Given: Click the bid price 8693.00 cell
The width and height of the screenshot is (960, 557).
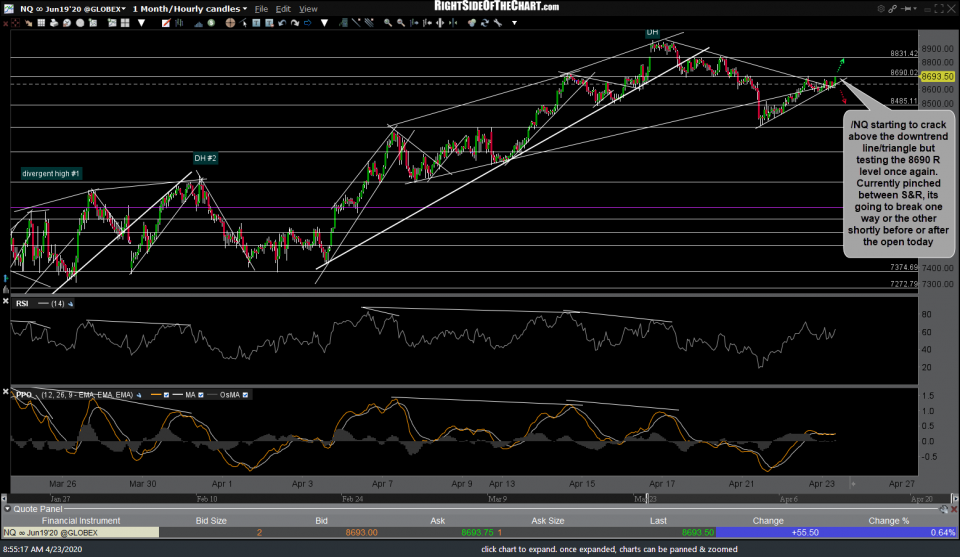Looking at the screenshot, I should tap(361, 533).
